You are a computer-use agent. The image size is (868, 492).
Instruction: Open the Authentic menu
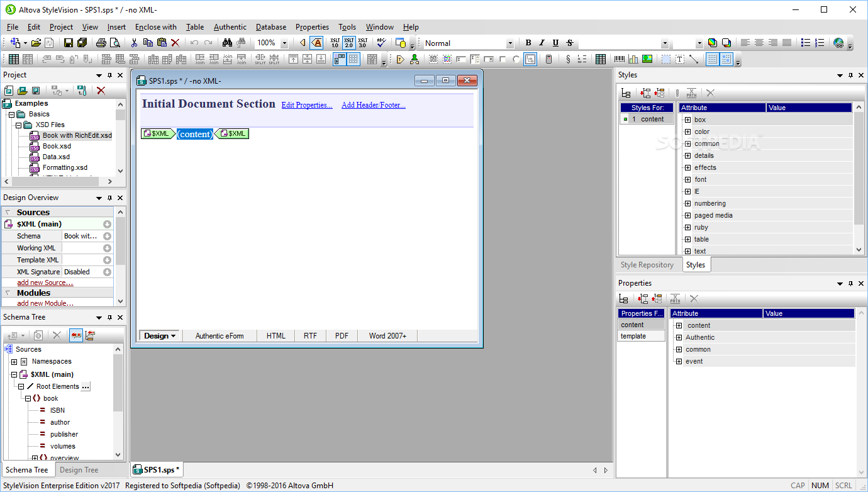pos(230,27)
